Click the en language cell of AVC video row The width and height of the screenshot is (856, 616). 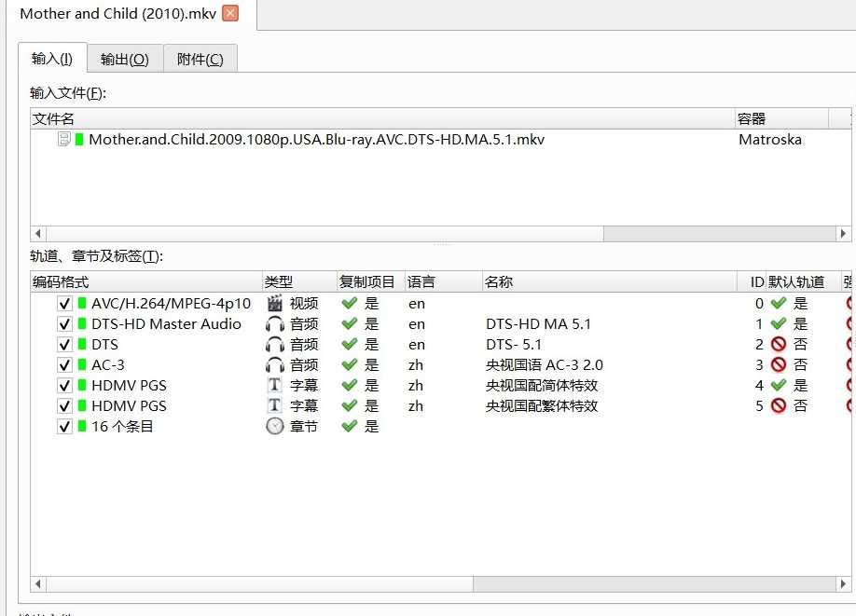417,304
